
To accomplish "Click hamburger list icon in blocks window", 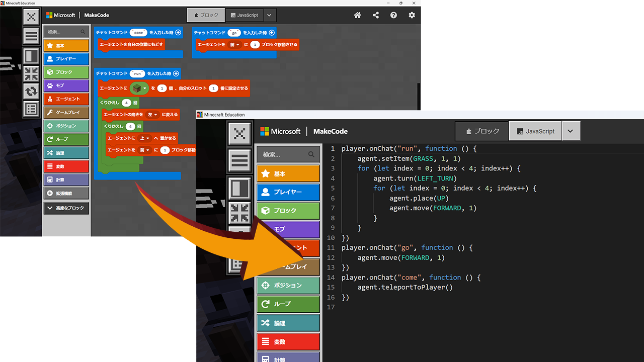I will [x=31, y=36].
